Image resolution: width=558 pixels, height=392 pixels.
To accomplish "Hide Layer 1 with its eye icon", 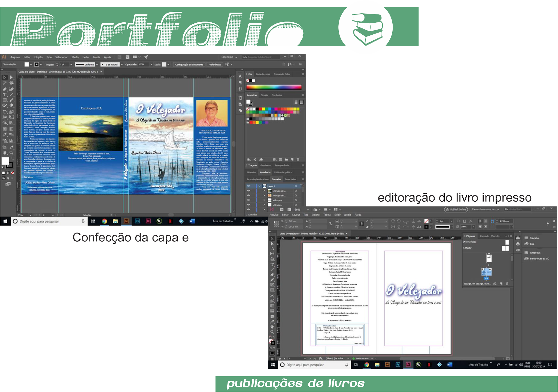I will pyautogui.click(x=248, y=186).
